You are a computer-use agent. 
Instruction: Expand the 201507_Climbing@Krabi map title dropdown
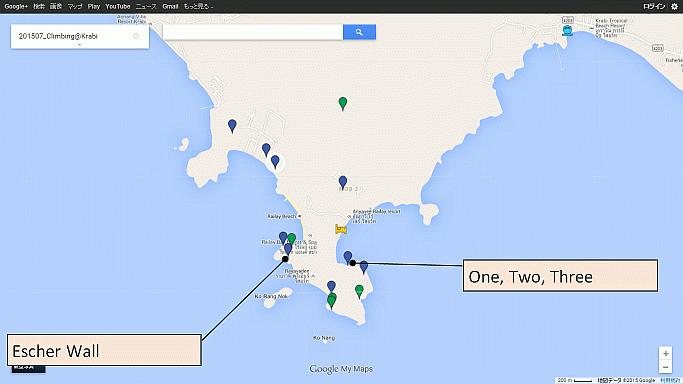click(x=79, y=45)
